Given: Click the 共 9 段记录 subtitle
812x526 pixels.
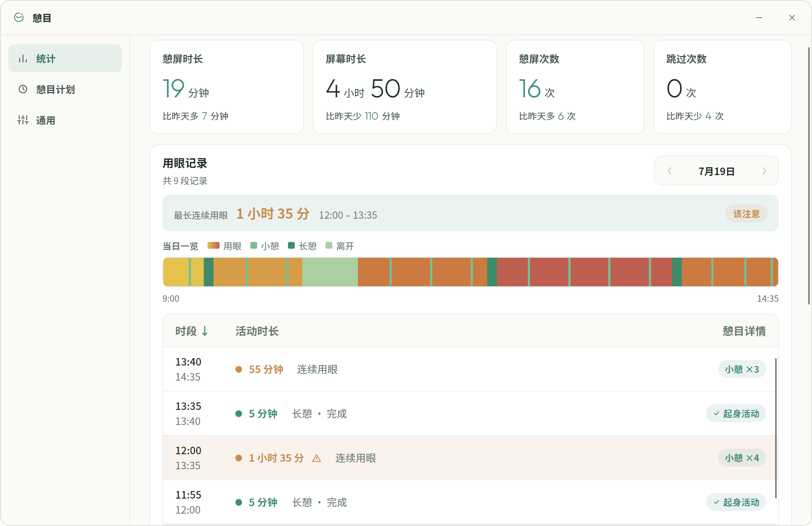Looking at the screenshot, I should coord(185,181).
